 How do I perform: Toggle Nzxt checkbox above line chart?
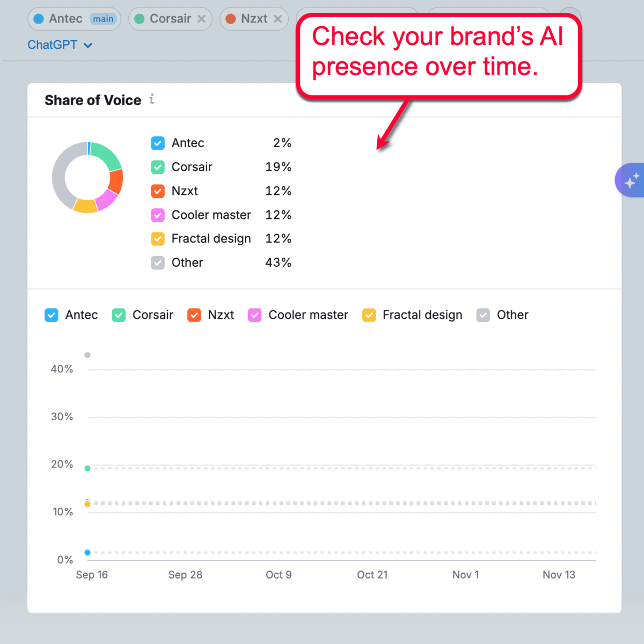[194, 315]
